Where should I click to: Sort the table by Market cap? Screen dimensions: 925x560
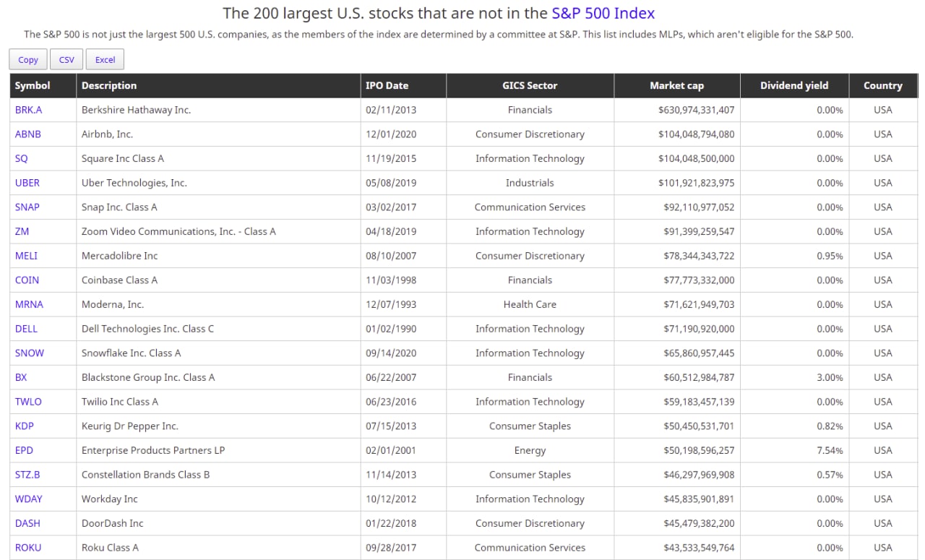pos(676,85)
